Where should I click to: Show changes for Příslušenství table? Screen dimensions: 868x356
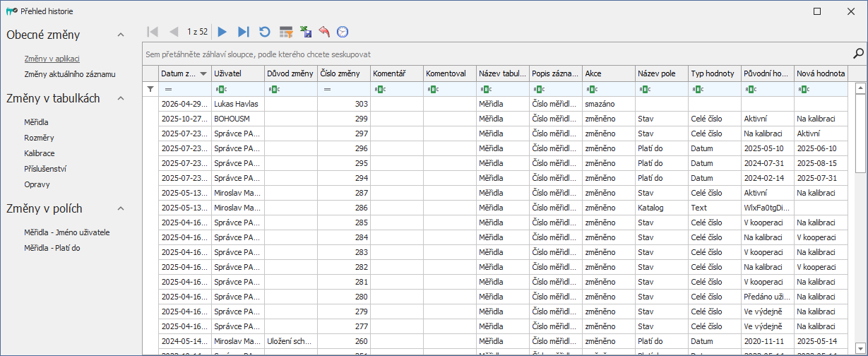click(x=47, y=169)
